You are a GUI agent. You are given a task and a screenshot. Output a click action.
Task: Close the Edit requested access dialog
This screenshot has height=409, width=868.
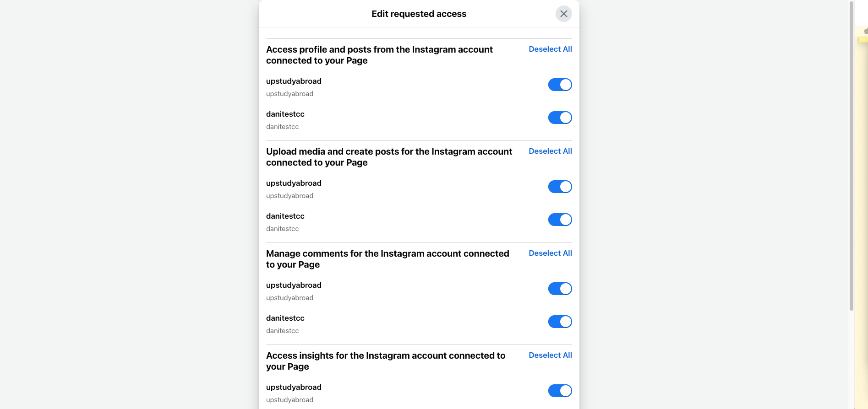click(x=563, y=14)
